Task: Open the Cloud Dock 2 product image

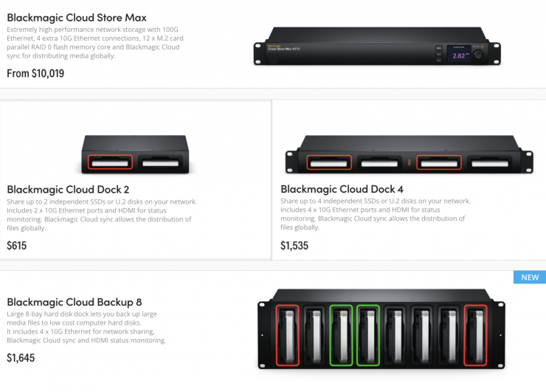Action: (136, 156)
